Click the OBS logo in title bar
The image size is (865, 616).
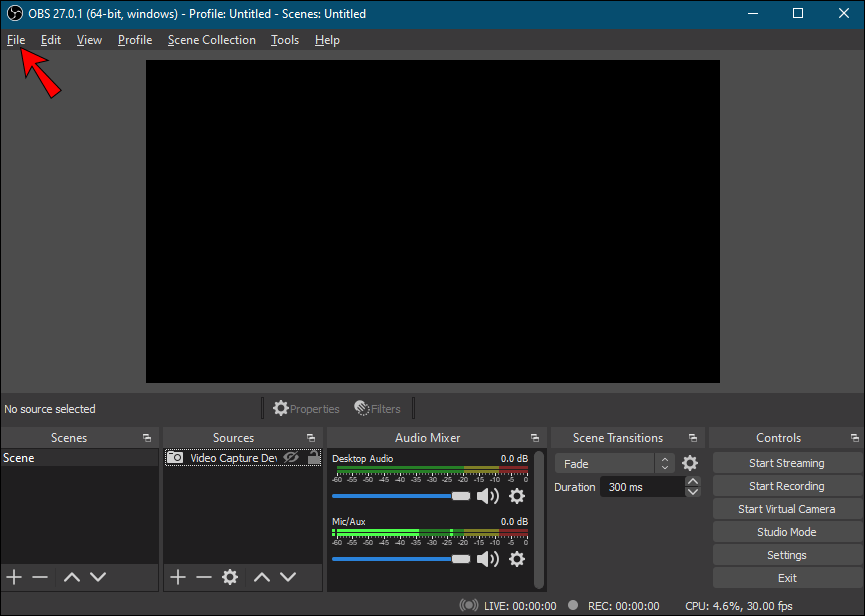[14, 13]
